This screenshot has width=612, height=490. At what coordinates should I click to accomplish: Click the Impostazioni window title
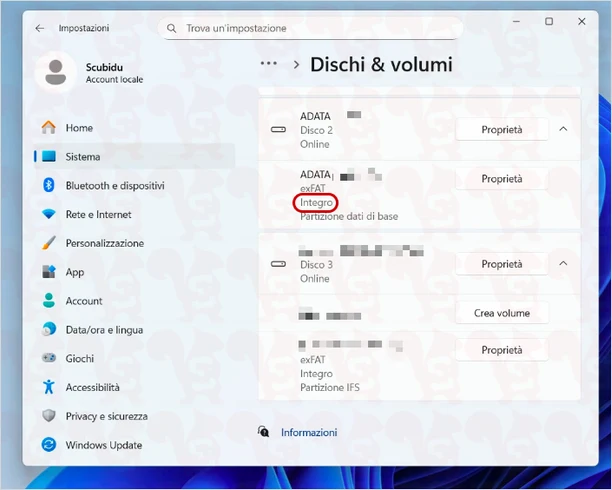pos(84,28)
